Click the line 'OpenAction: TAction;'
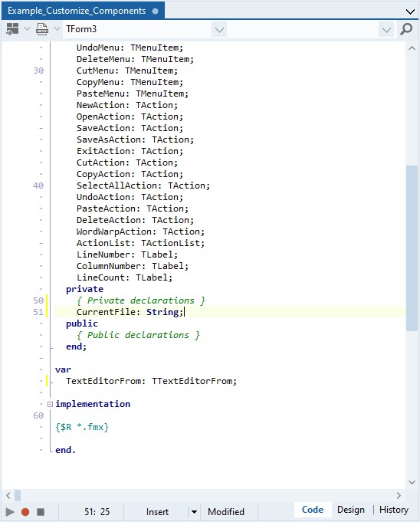 coord(130,117)
